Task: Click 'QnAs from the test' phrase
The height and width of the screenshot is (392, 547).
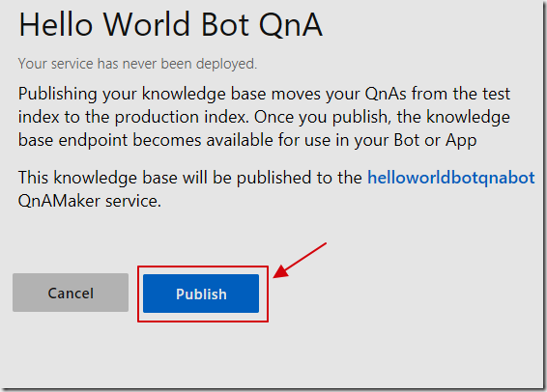Action: tap(438, 94)
